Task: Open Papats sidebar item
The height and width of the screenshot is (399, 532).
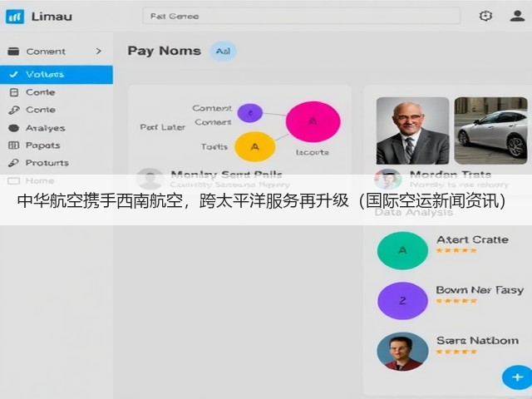Action: tap(34, 145)
